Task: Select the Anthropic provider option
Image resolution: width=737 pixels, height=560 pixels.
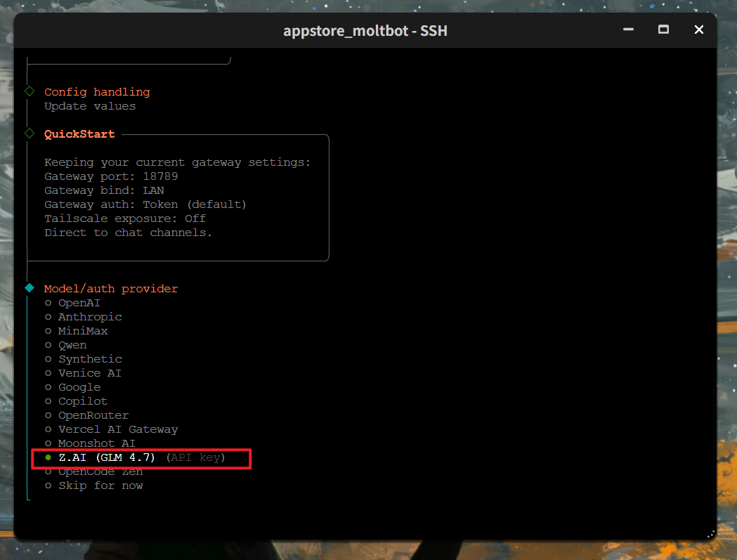Action: click(x=84, y=317)
